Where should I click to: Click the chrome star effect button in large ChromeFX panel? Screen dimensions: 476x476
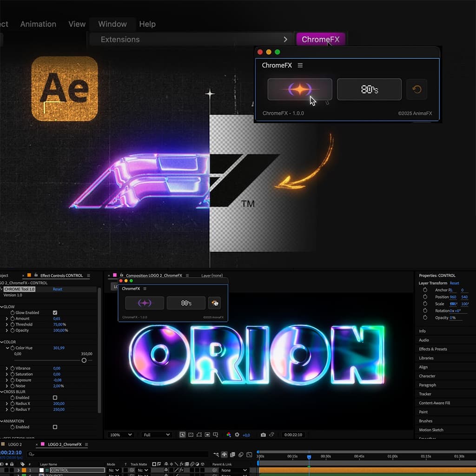tap(300, 89)
